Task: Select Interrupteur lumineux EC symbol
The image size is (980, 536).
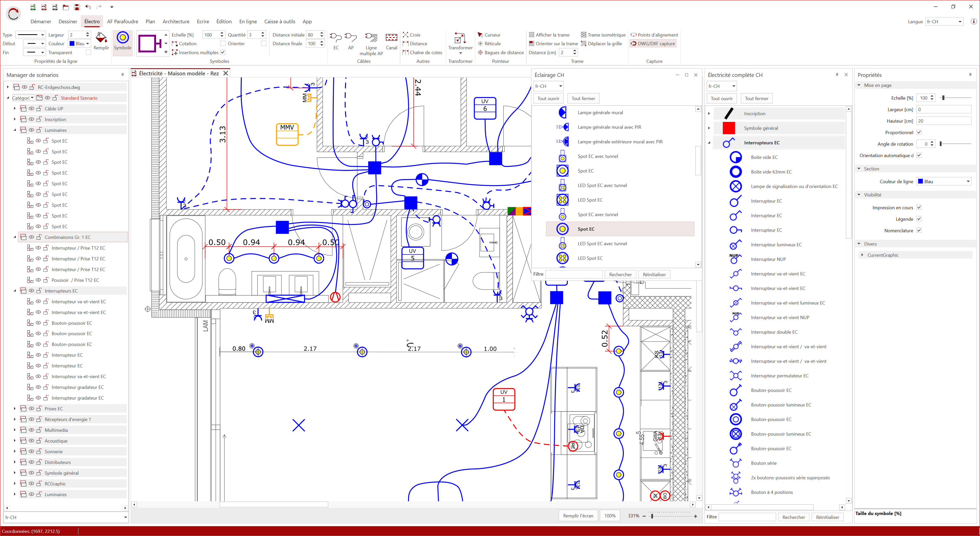Action: pyautogui.click(x=776, y=245)
